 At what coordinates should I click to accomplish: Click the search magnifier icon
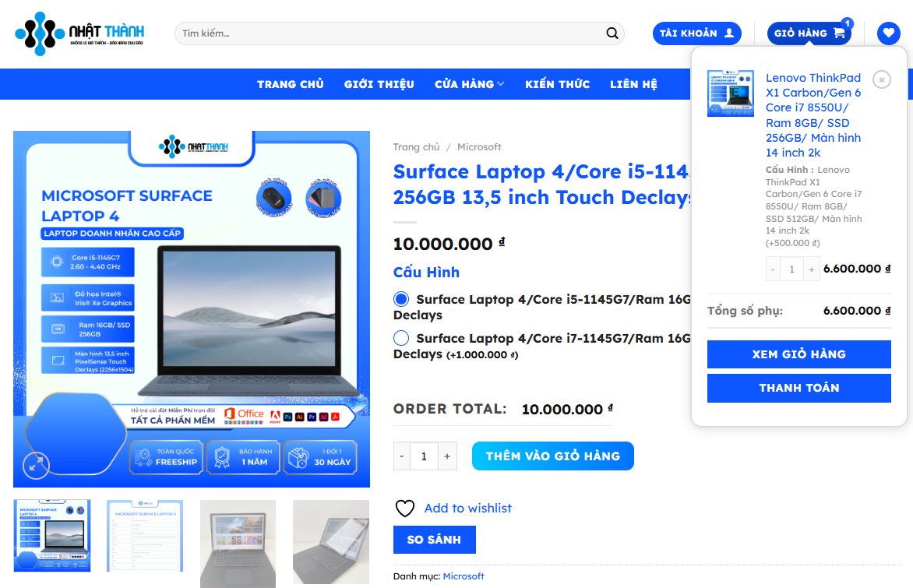click(612, 33)
